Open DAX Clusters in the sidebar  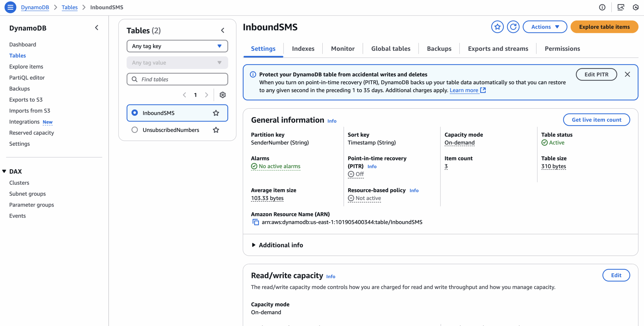19,183
